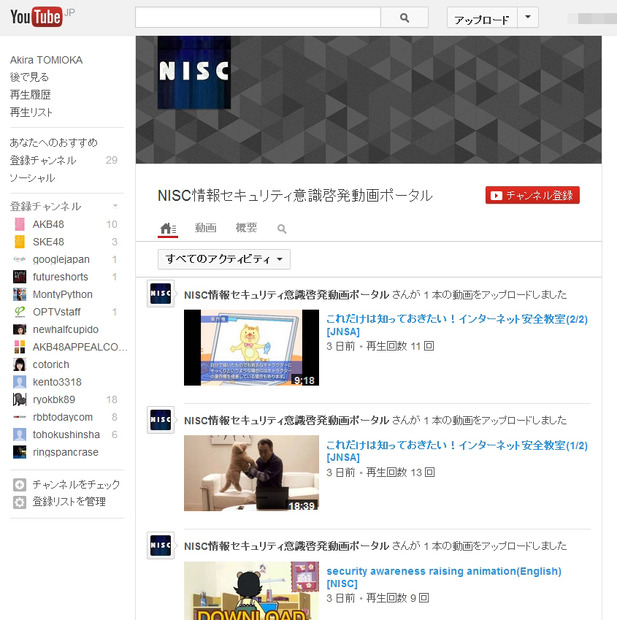Click the NISC avatar in the banner
Viewport: 617px width, 620px height.
194,72
